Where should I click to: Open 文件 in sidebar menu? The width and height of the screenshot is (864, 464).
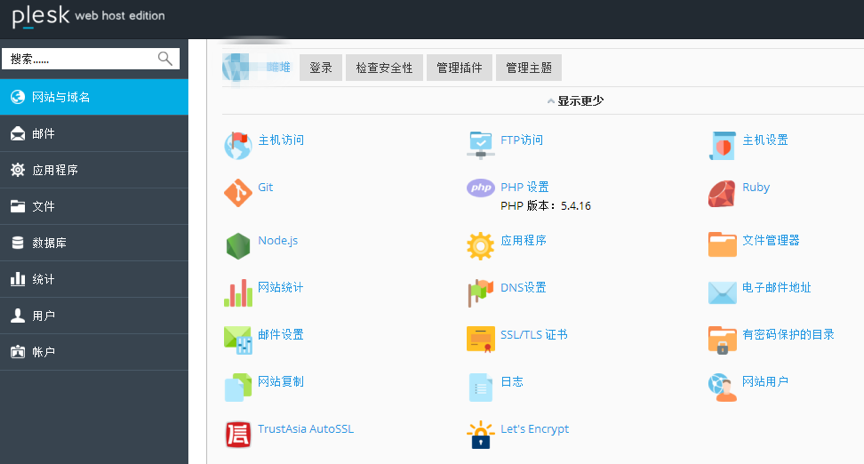click(94, 206)
